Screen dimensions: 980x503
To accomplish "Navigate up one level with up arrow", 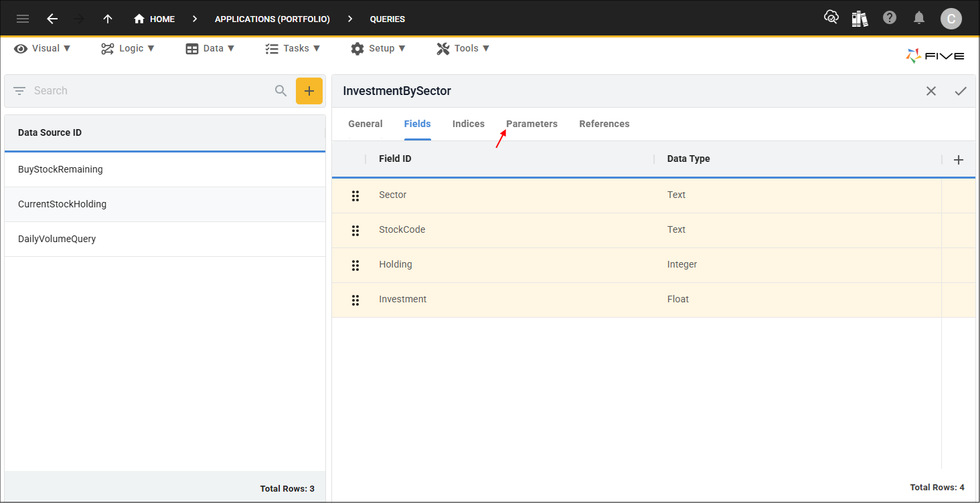I will coord(108,19).
